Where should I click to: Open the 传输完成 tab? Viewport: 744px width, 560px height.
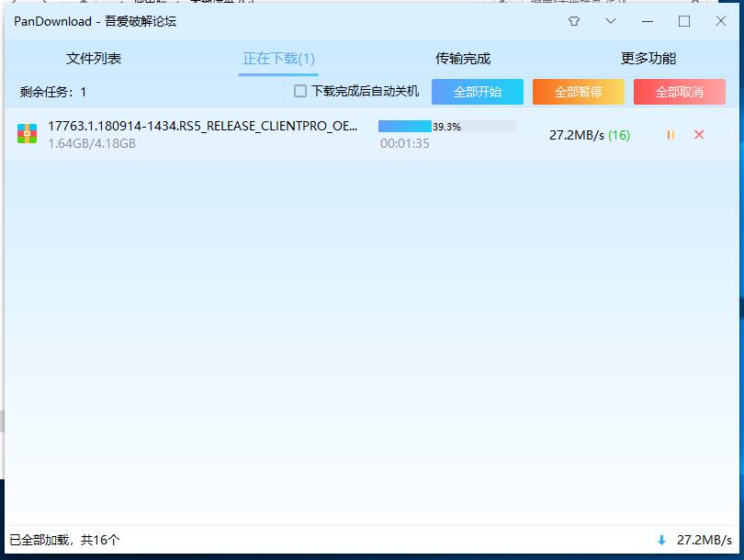click(463, 59)
